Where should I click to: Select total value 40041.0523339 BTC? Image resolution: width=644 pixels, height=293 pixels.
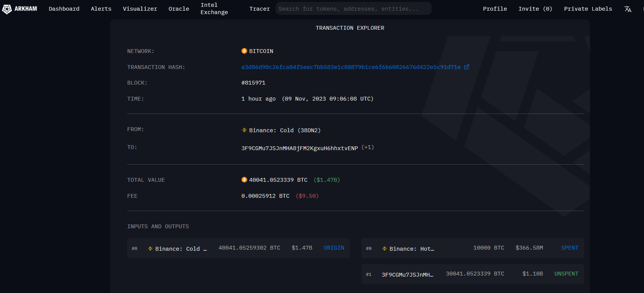[x=278, y=180]
